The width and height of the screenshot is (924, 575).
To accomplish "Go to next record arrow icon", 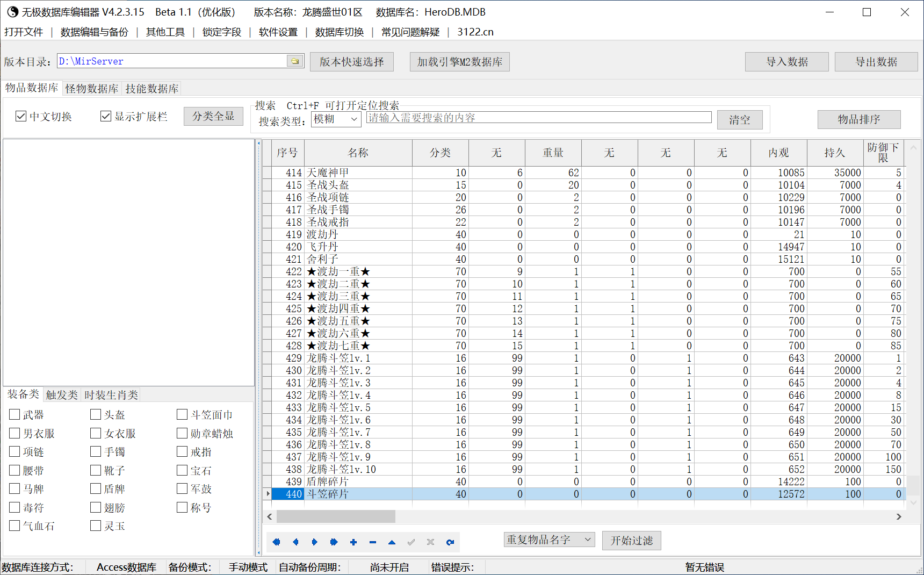I will click(x=315, y=542).
